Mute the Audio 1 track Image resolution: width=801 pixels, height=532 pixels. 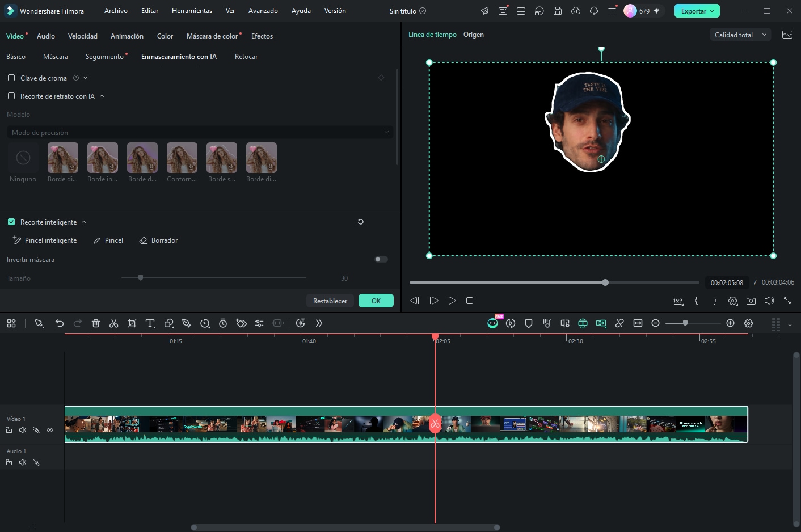coord(23,462)
